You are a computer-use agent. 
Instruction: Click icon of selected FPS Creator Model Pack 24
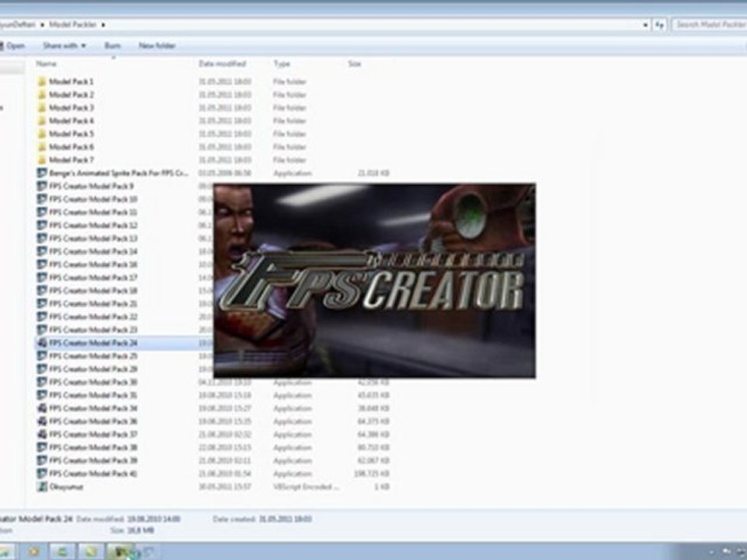tap(42, 343)
